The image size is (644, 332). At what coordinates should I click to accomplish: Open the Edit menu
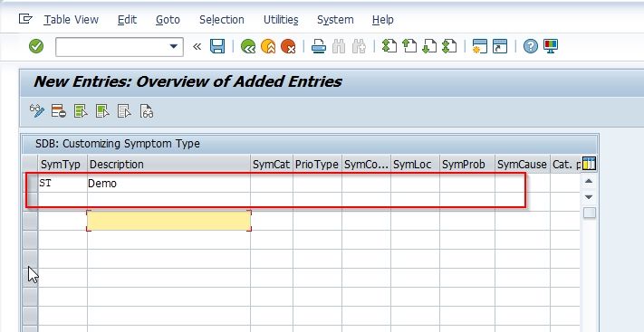pyautogui.click(x=127, y=20)
